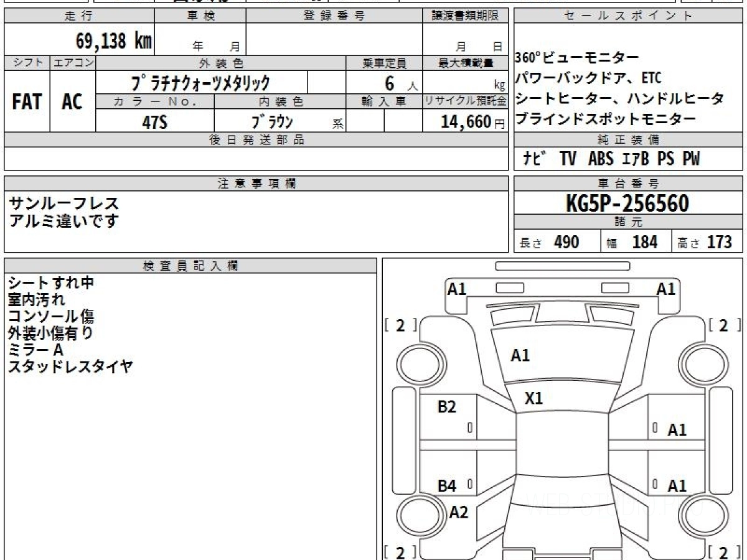
Task: Select the ミラーA inspector note
Action: click(x=36, y=350)
